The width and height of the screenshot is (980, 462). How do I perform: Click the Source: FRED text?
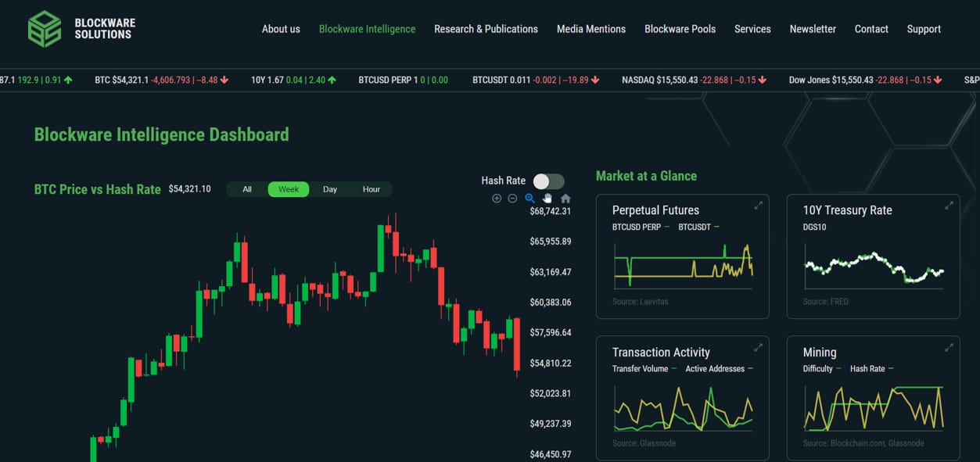tap(825, 302)
